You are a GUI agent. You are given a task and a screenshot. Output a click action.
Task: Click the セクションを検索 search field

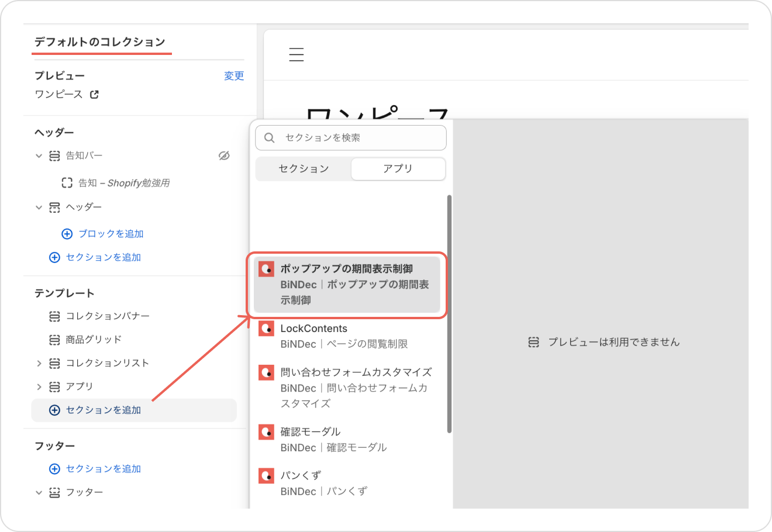point(357,138)
